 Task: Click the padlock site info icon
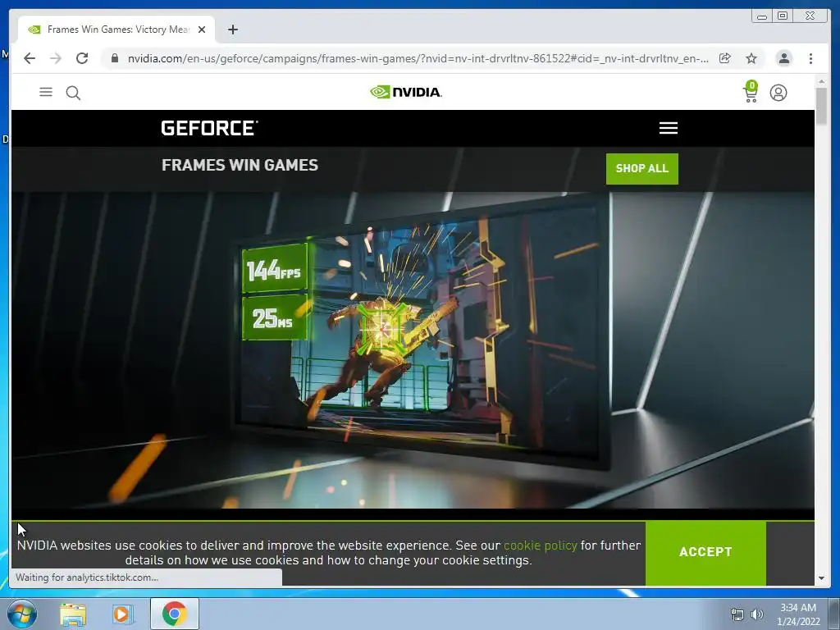(x=115, y=58)
